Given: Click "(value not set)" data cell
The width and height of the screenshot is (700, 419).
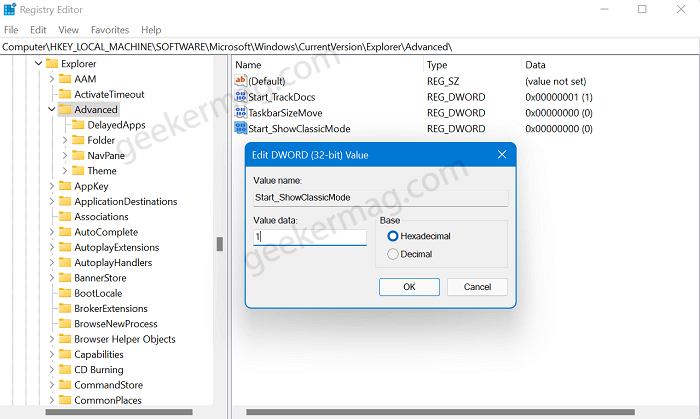Looking at the screenshot, I should 556,81.
